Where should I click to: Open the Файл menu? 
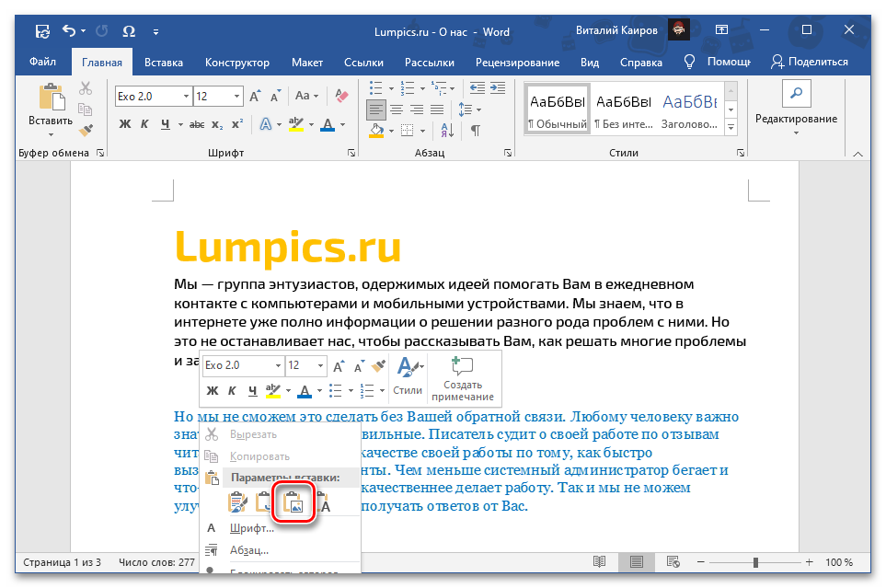coord(43,63)
